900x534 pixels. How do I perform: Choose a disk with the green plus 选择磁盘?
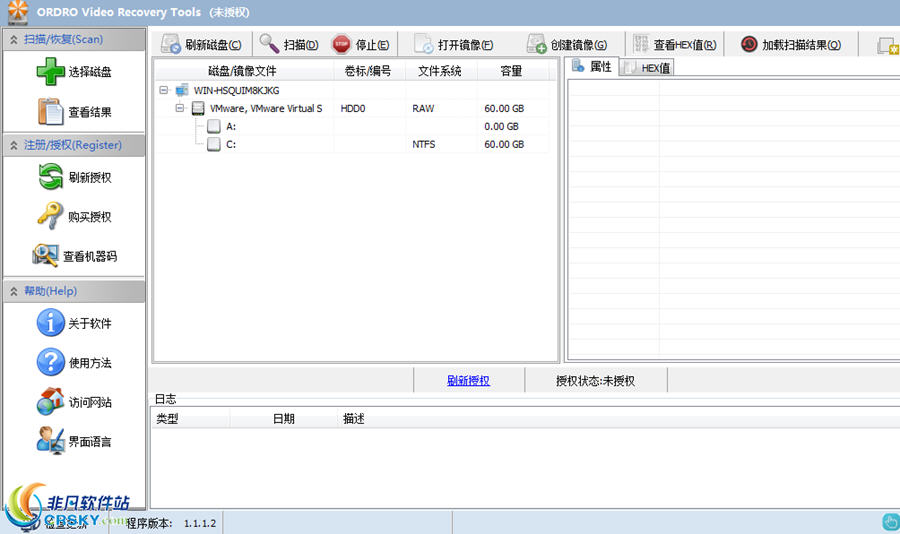coord(51,72)
